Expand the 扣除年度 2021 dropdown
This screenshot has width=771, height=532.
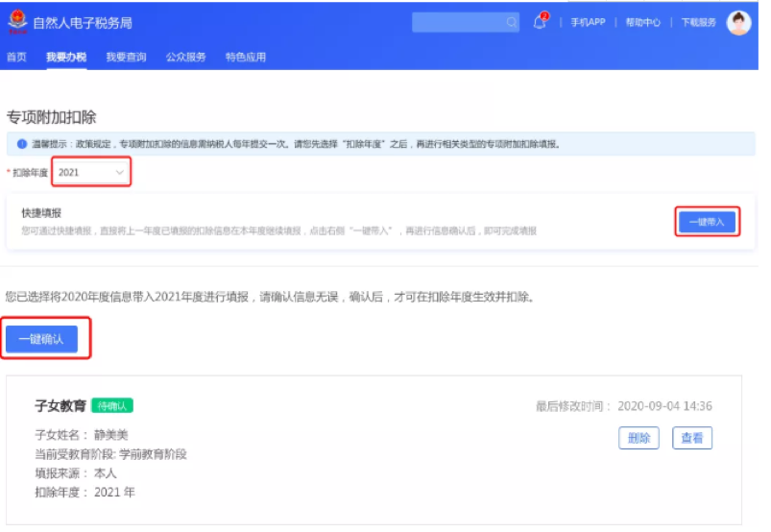(x=91, y=172)
